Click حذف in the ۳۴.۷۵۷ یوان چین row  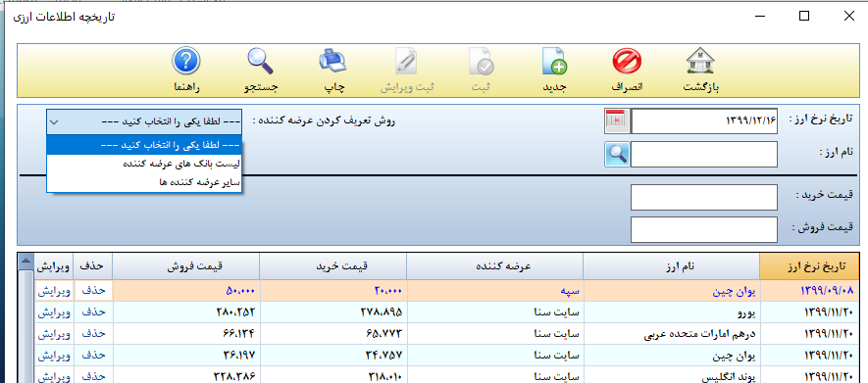(x=93, y=356)
